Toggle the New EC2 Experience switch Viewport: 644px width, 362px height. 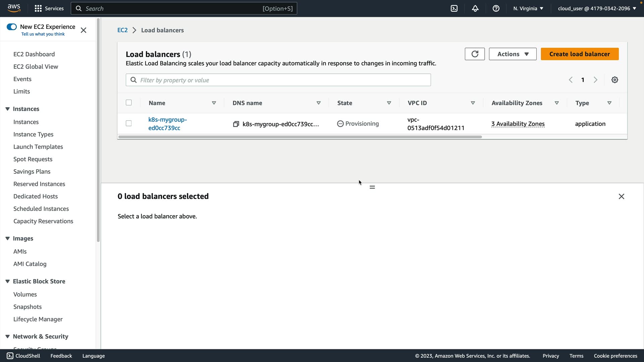point(12,27)
